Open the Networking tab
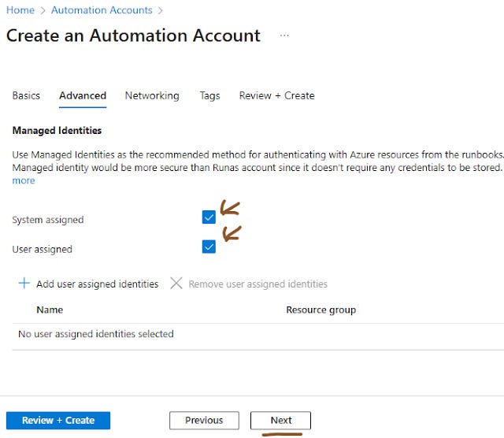Image resolution: width=504 pixels, height=438 pixels. [152, 95]
